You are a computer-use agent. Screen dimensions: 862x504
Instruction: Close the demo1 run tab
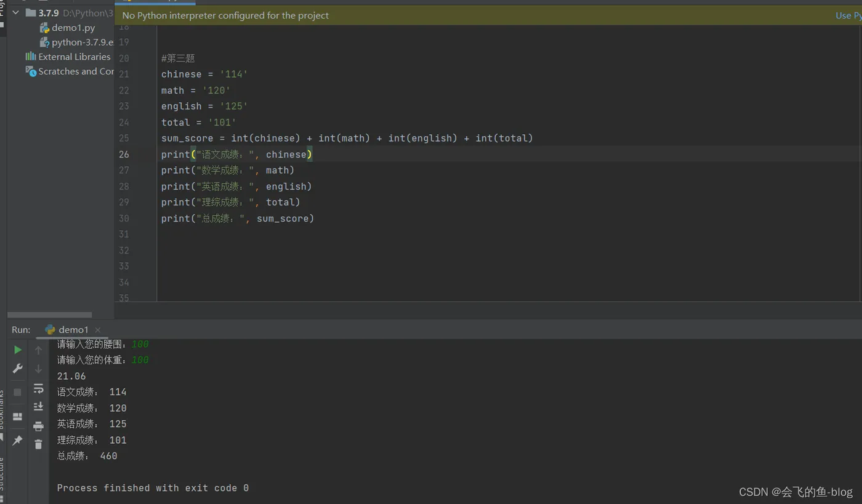coord(97,330)
